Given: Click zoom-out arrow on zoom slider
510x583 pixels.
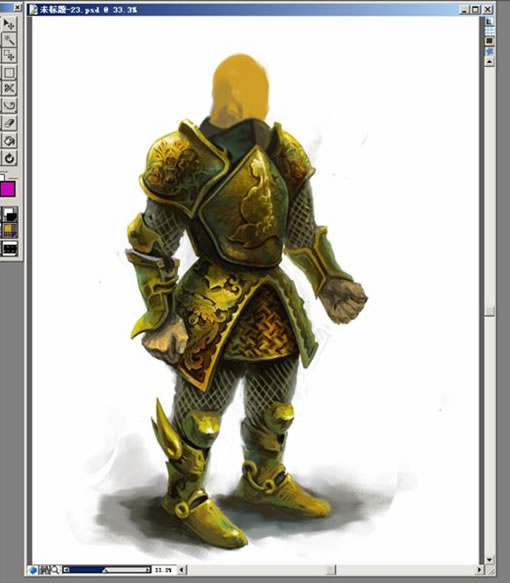Looking at the screenshot, I should 67,570.
